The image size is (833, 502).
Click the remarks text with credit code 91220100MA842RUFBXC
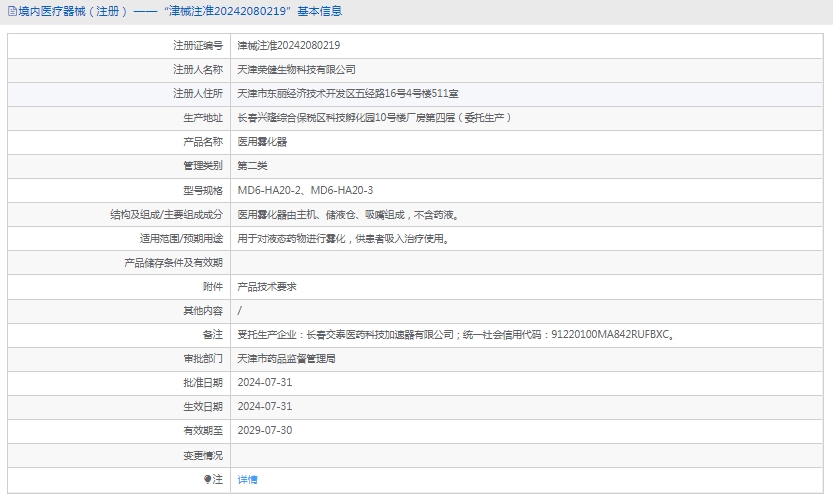(x=455, y=335)
